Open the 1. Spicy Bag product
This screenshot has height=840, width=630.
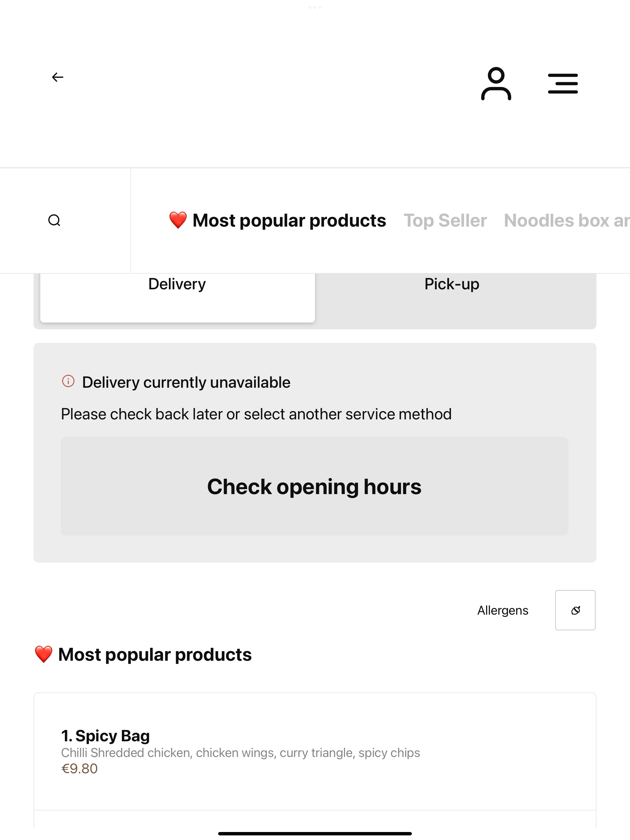click(315, 751)
